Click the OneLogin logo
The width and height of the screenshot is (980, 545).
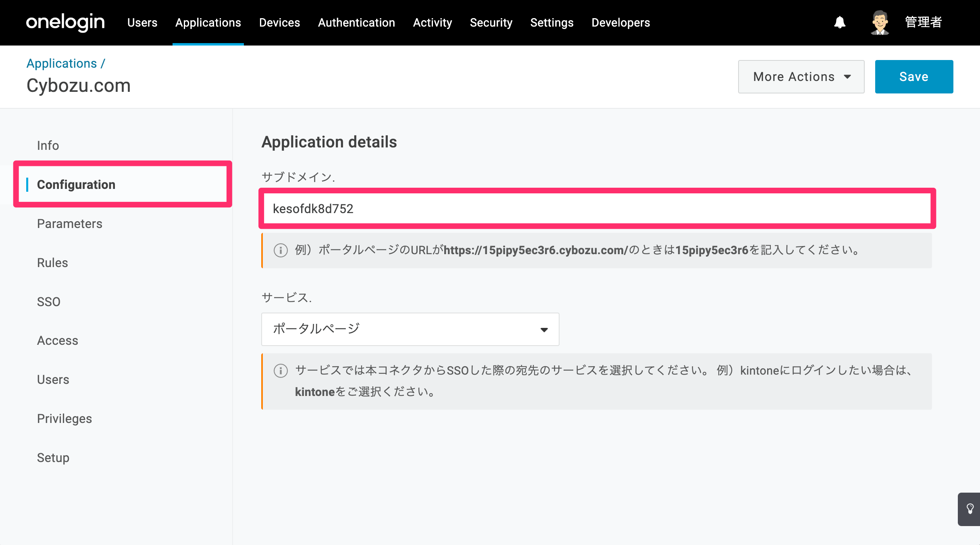pos(65,23)
